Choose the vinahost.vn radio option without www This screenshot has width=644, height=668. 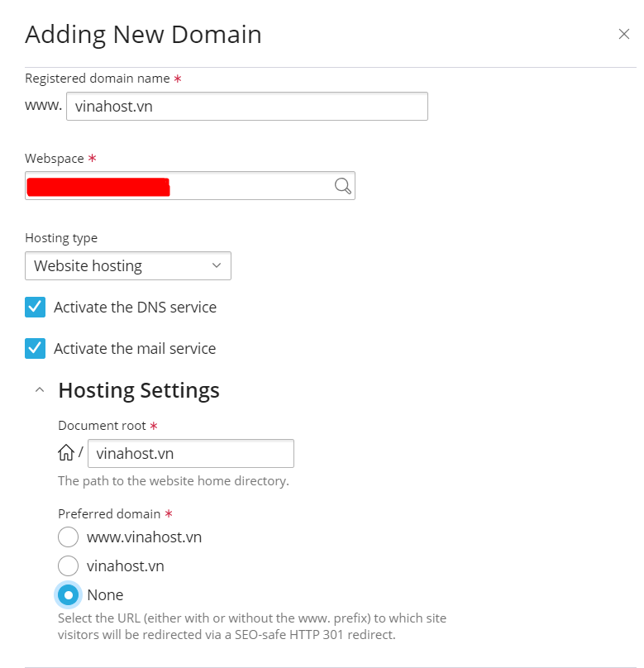click(69, 566)
